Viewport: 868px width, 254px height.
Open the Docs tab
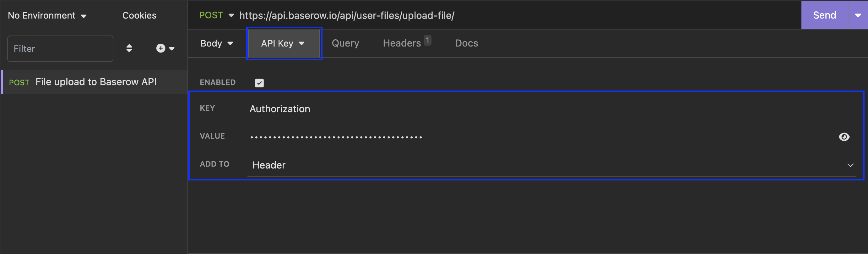(466, 43)
